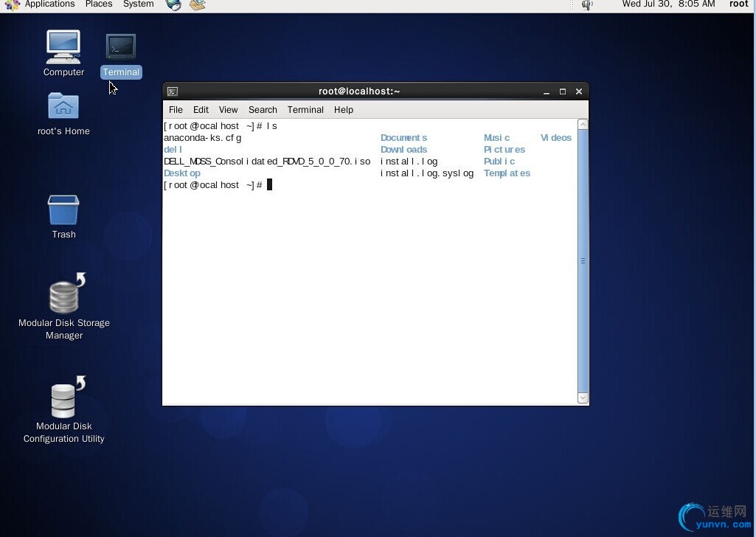The height and width of the screenshot is (537, 756).
Task: Click the terminal scrollbar down arrow
Action: pyautogui.click(x=583, y=398)
